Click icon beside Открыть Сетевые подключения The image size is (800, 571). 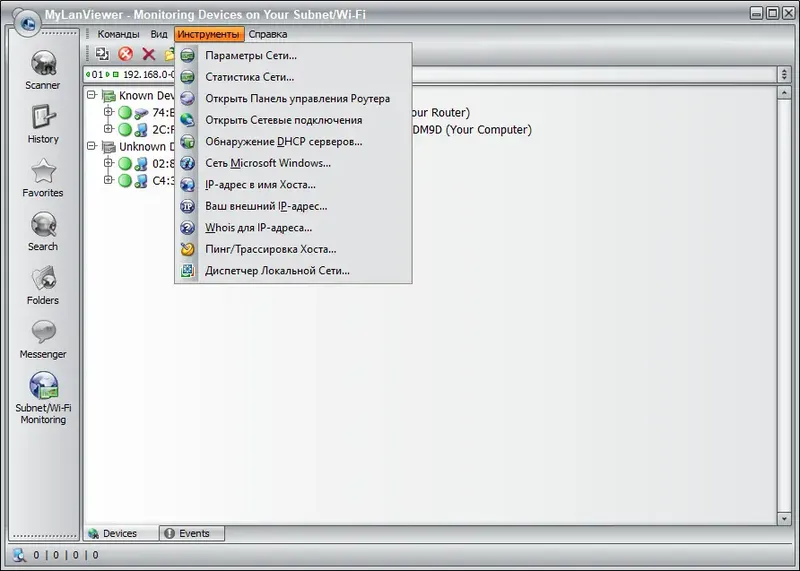(x=188, y=120)
